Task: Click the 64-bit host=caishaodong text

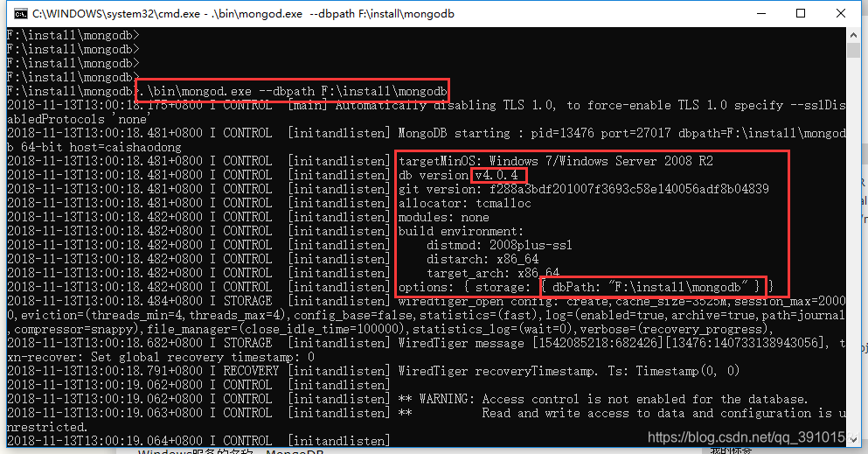Action: pyautogui.click(x=101, y=147)
